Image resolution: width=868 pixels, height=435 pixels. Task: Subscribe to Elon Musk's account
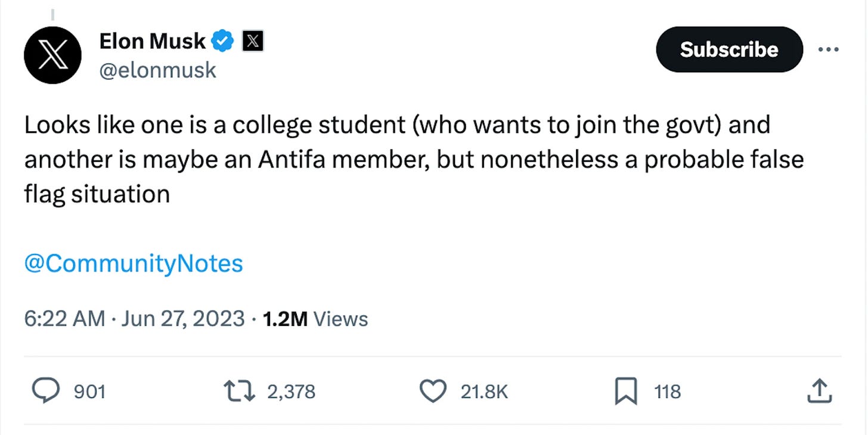point(728,49)
